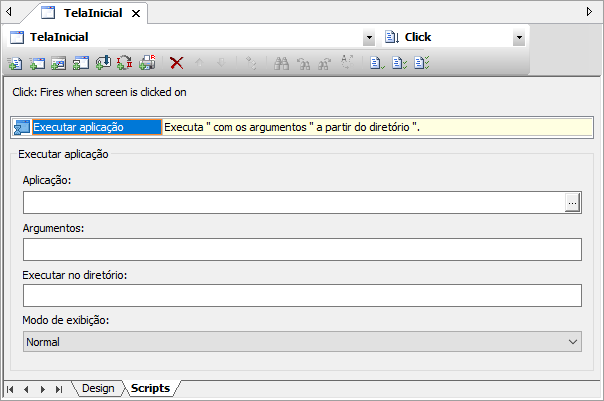Expand the Modo de exibição combo box

[573, 342]
